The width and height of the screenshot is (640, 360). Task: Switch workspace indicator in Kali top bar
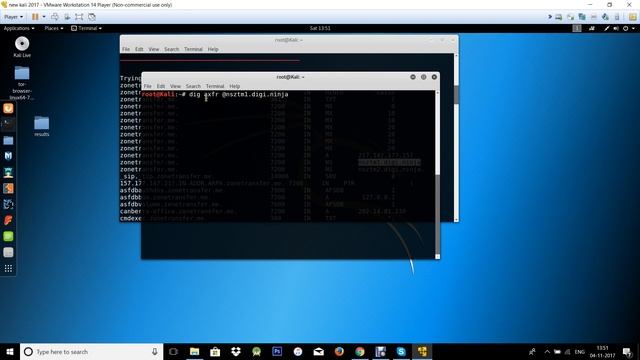[x=577, y=28]
